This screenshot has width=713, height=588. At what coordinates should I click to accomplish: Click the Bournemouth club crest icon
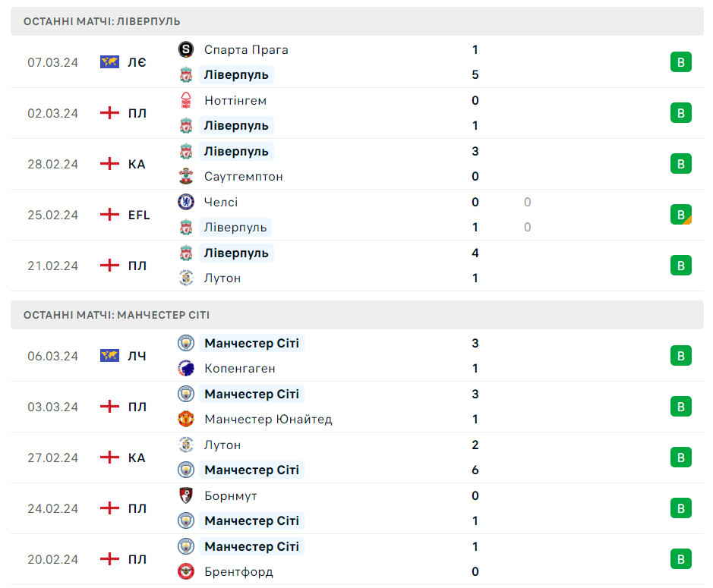[x=185, y=496]
